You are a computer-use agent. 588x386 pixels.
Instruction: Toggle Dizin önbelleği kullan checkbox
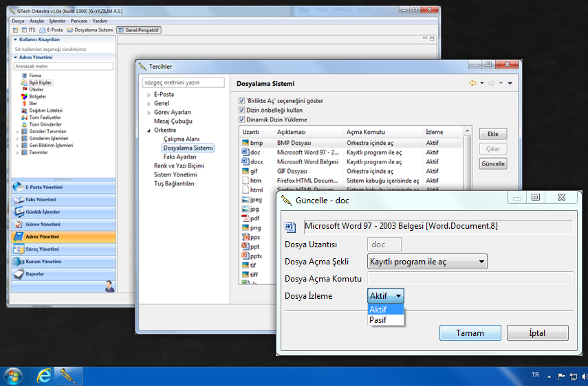(241, 110)
